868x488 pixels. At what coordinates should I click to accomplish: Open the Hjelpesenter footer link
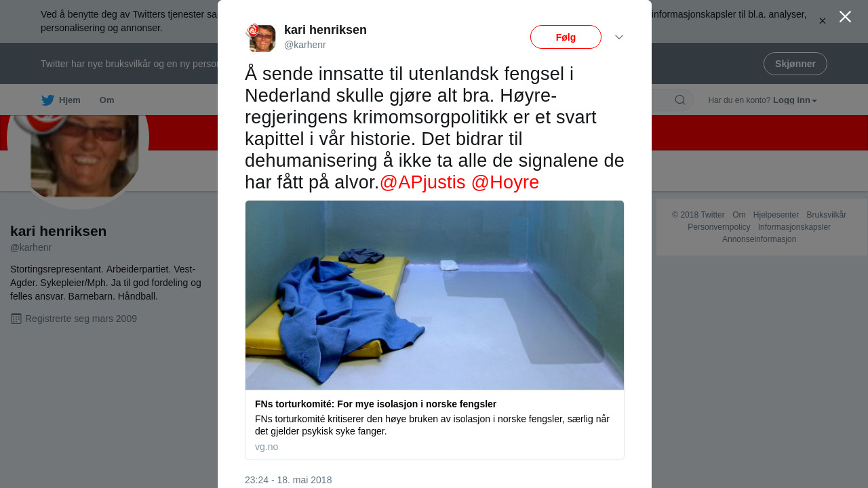(x=776, y=215)
